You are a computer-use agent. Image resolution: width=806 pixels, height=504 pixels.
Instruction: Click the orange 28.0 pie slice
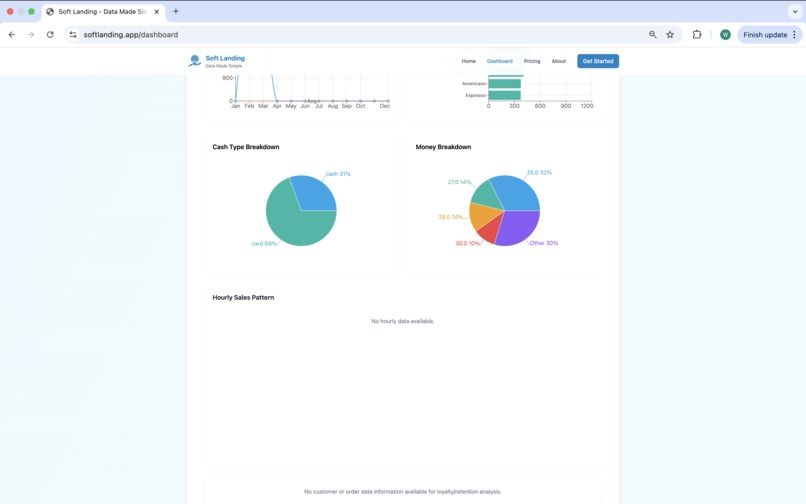click(x=483, y=216)
